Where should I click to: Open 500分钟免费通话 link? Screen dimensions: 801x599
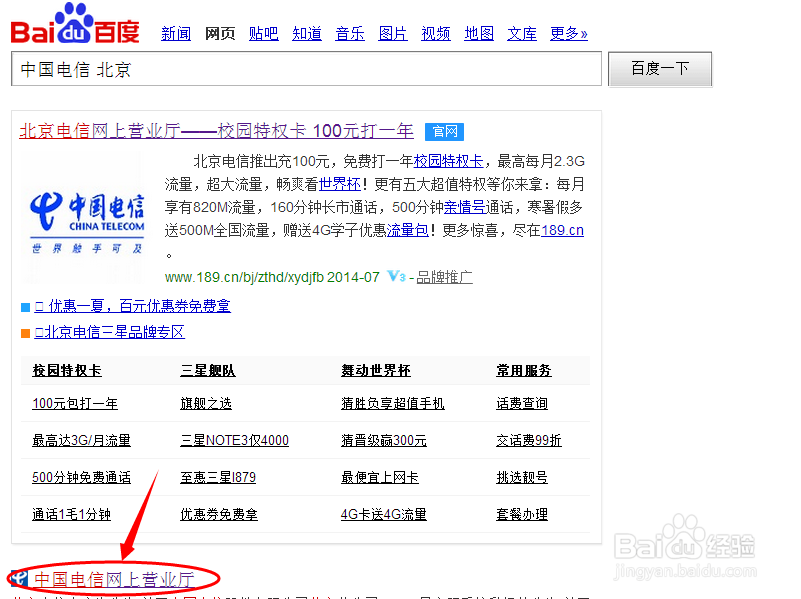[82, 477]
